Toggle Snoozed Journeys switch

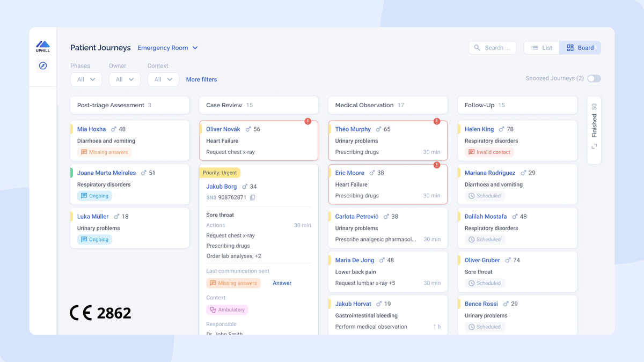[x=594, y=78]
